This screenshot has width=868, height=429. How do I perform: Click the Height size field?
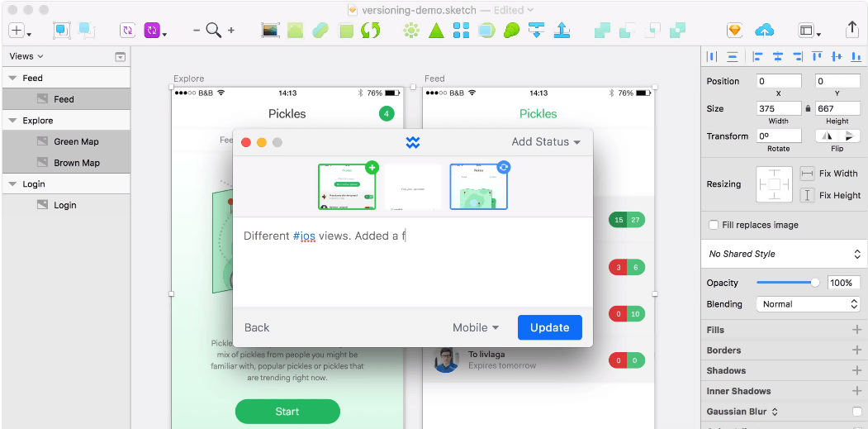(837, 108)
